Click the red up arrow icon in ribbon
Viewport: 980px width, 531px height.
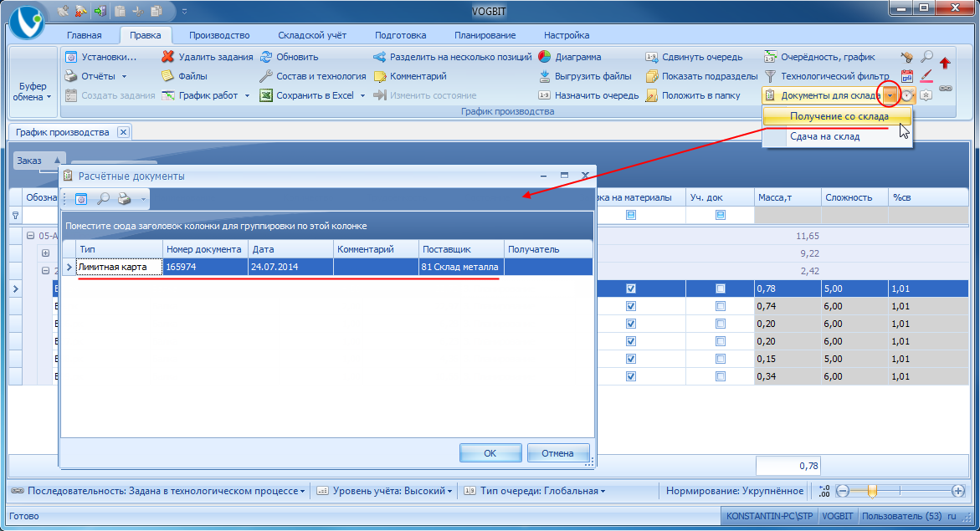click(x=945, y=63)
